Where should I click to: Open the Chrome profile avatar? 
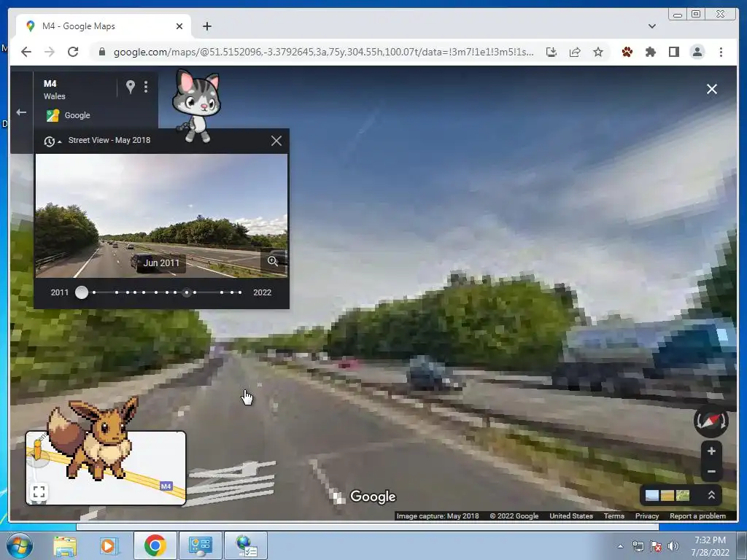[x=697, y=52]
